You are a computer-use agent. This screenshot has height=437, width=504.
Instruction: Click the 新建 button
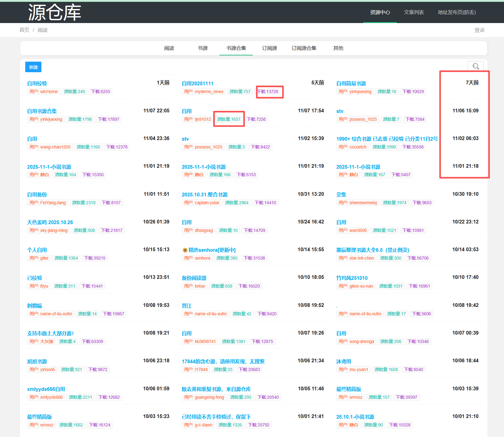pos(33,67)
